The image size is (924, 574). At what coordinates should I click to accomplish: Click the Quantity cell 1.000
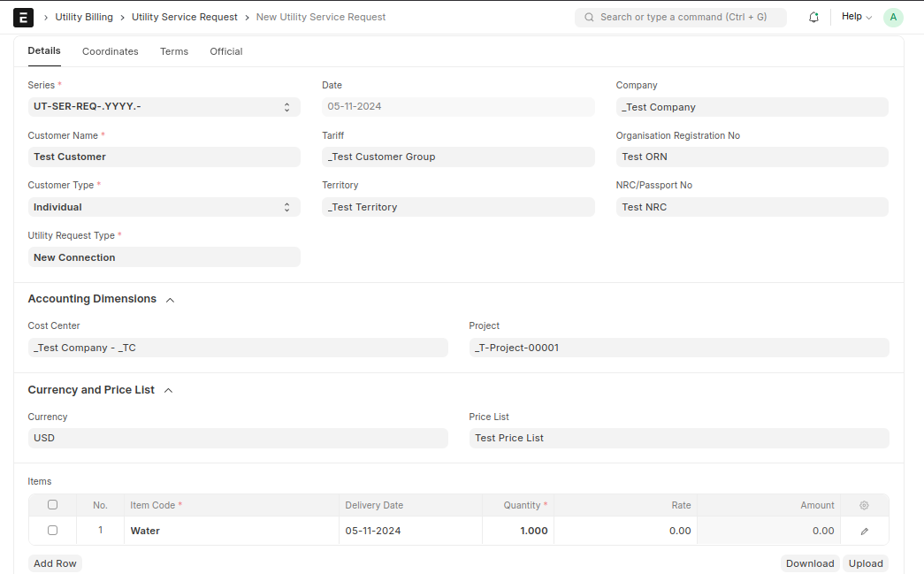[517, 531]
